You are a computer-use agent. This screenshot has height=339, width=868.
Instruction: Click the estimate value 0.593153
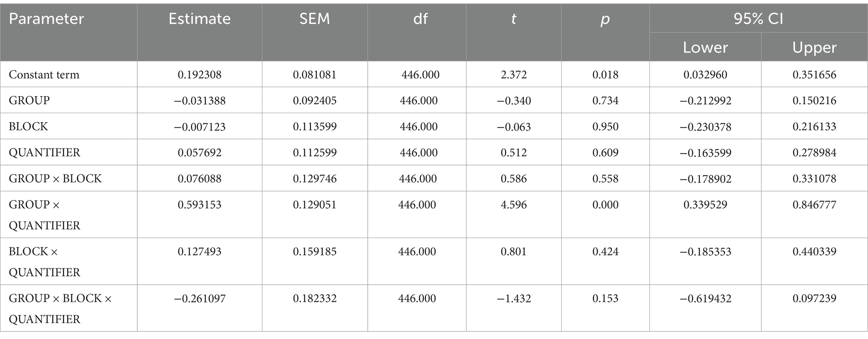199,205
